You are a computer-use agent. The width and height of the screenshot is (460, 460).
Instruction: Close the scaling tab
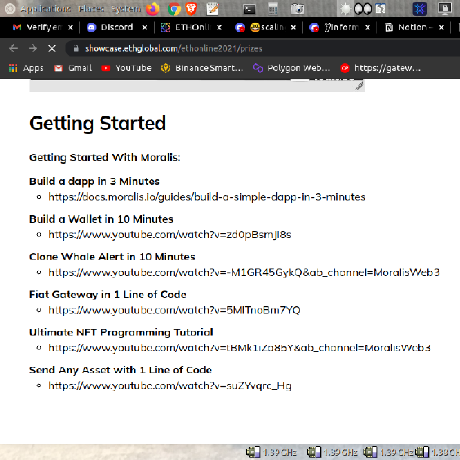(x=293, y=28)
